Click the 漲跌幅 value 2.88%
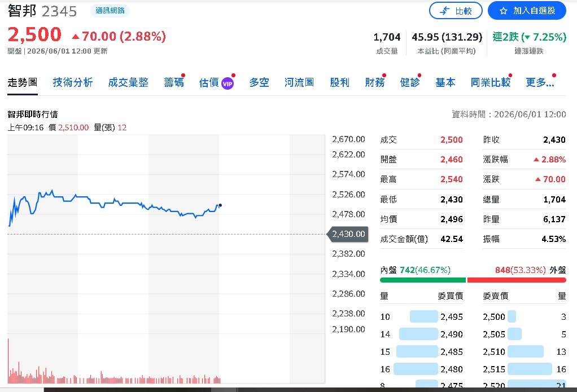 click(549, 160)
